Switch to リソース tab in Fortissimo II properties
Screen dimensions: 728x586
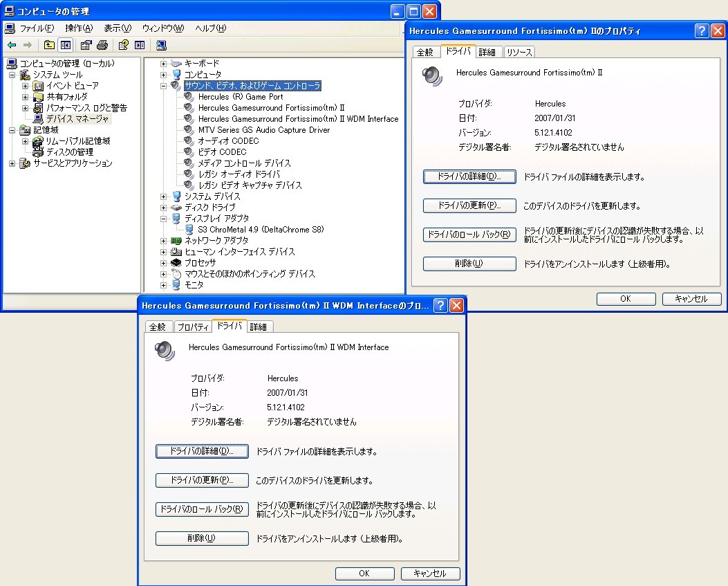tap(519, 53)
